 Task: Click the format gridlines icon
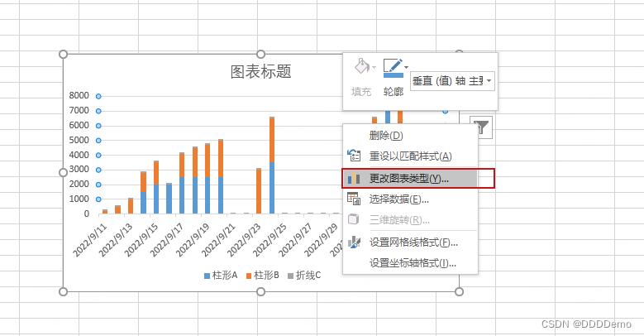pos(354,242)
